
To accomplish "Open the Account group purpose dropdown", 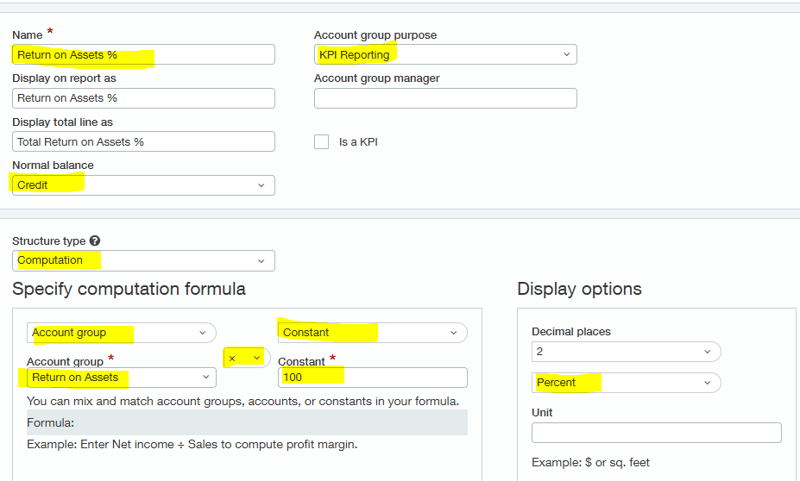I will [x=445, y=55].
